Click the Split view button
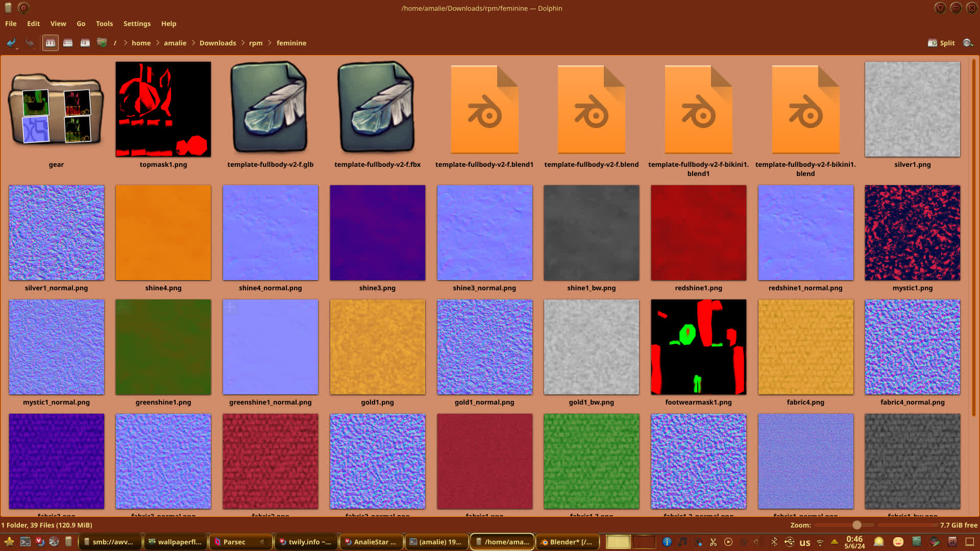 (941, 43)
